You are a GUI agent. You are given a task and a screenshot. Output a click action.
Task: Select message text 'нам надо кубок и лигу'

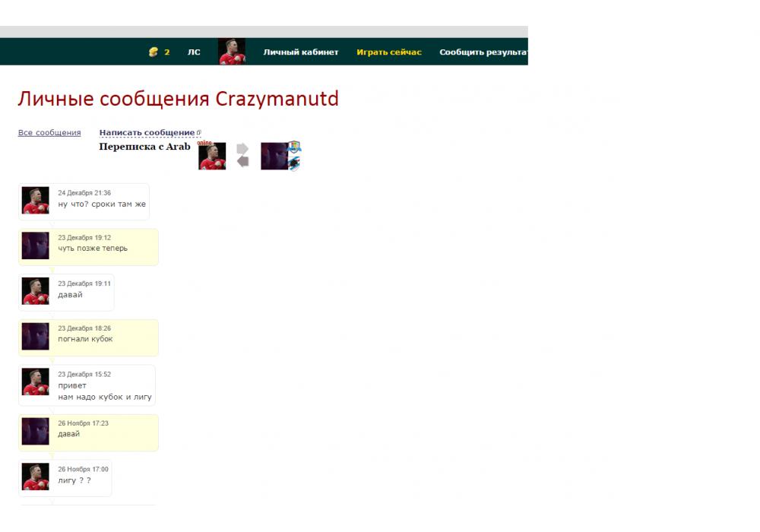point(105,397)
